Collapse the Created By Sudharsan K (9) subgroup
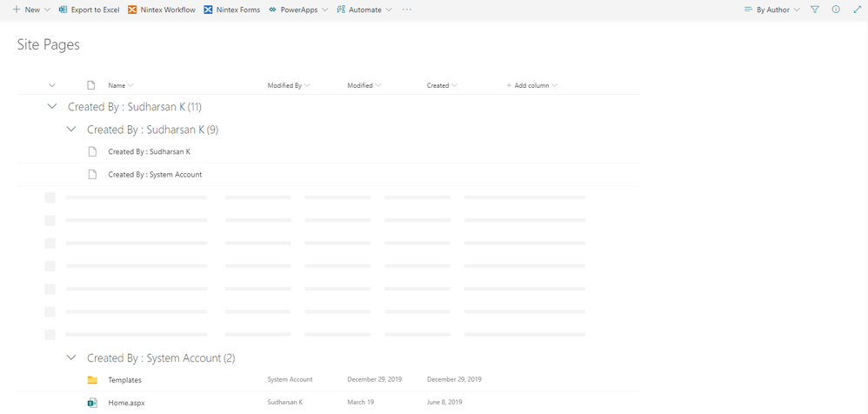 (x=70, y=129)
